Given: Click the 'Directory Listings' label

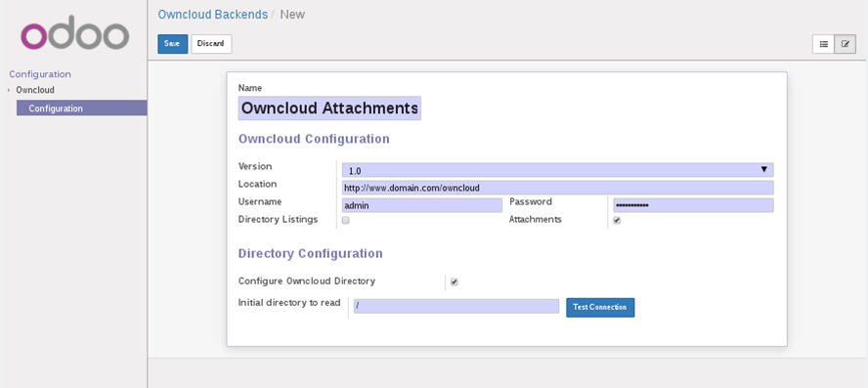Looking at the screenshot, I should (278, 220).
